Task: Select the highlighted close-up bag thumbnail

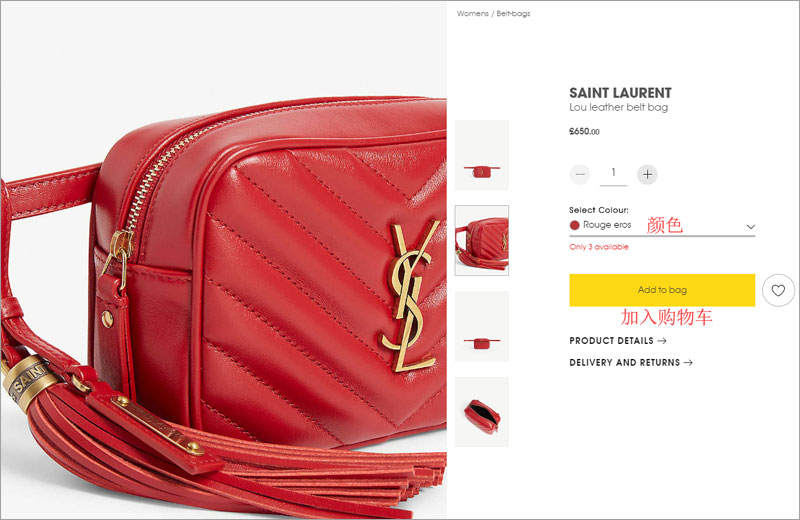Action: 482,240
